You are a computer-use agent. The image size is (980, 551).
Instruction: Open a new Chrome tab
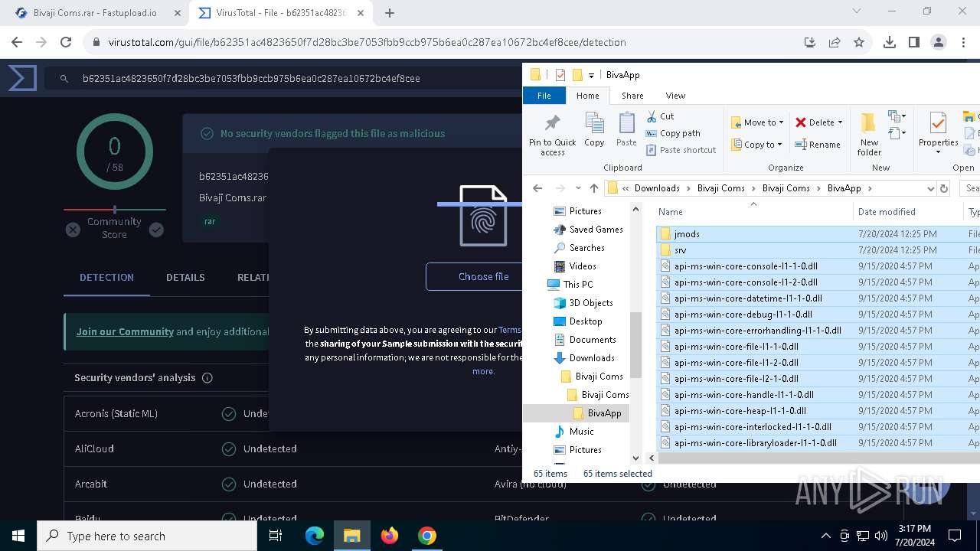[390, 13]
